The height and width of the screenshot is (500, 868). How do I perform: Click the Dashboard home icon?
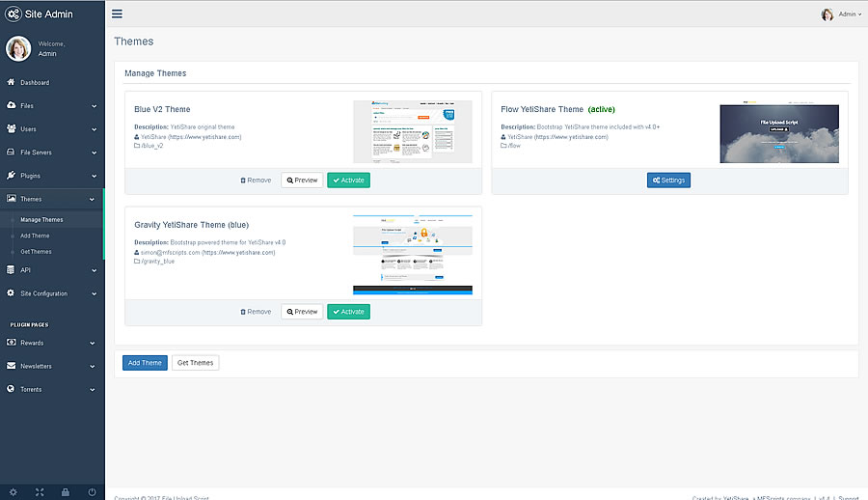[x=11, y=82]
